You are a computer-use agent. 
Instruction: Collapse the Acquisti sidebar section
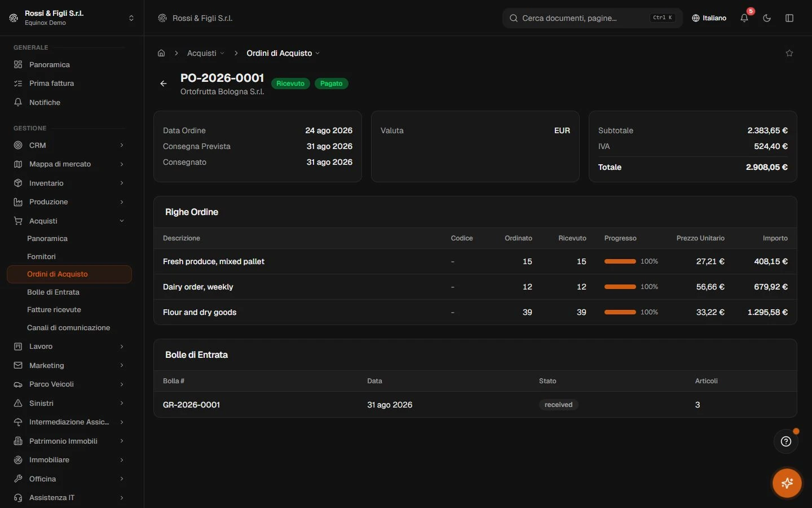click(x=69, y=221)
